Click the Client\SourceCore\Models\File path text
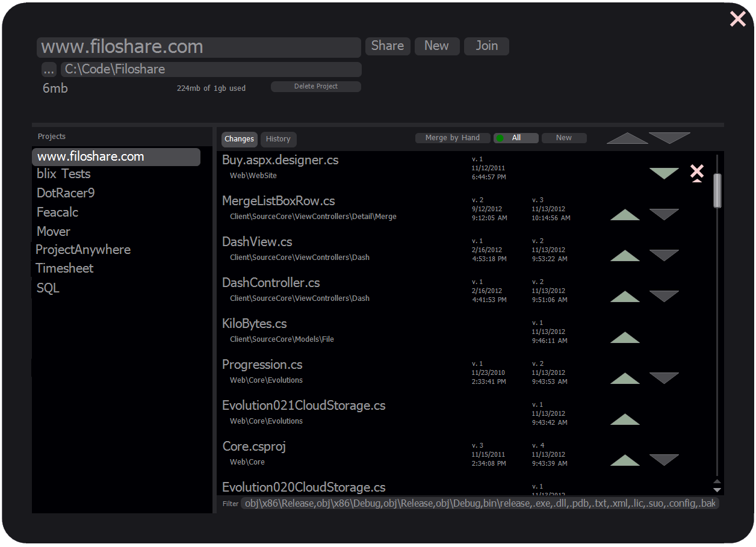This screenshot has width=756, height=547. [282, 339]
